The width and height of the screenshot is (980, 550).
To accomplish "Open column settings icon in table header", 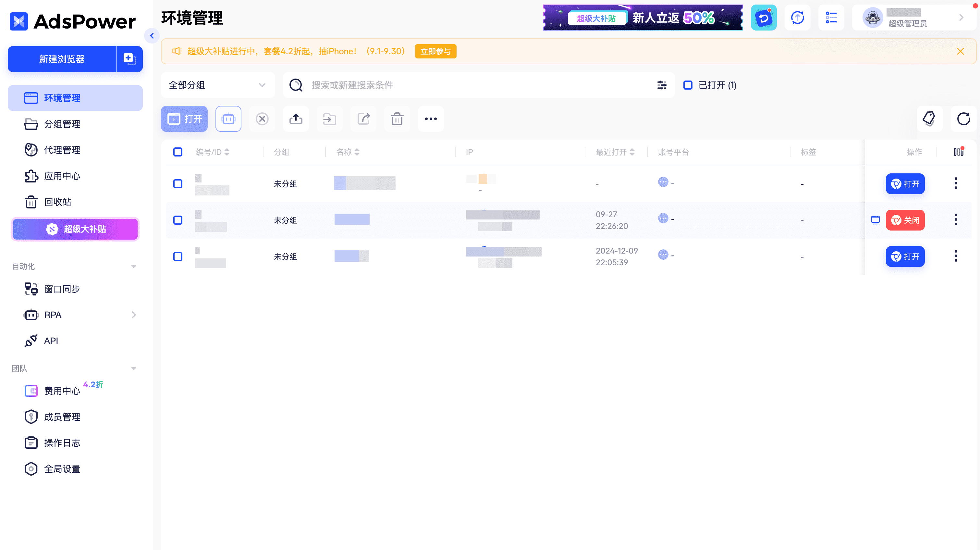I will coord(958,152).
